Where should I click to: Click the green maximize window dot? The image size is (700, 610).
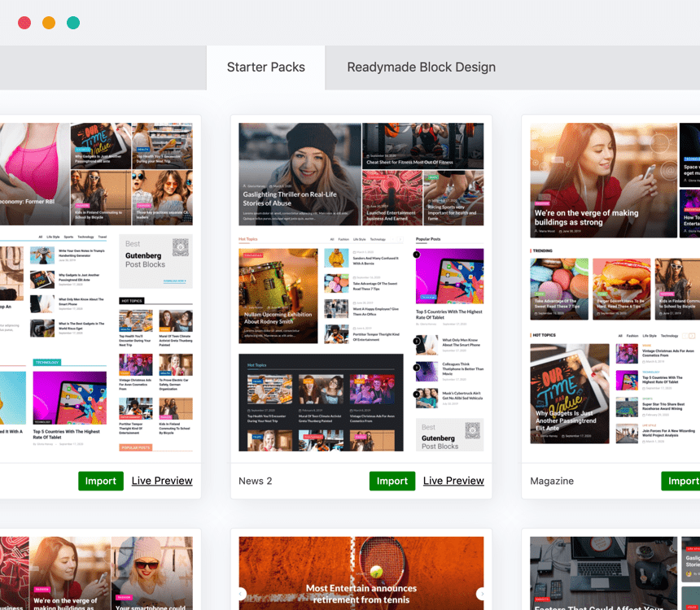[x=73, y=23]
